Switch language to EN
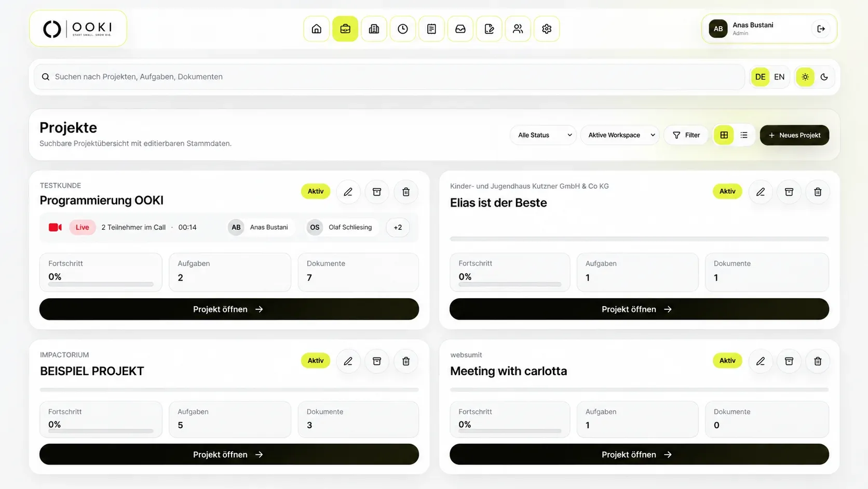Image resolution: width=868 pixels, height=489 pixels. pyautogui.click(x=779, y=77)
